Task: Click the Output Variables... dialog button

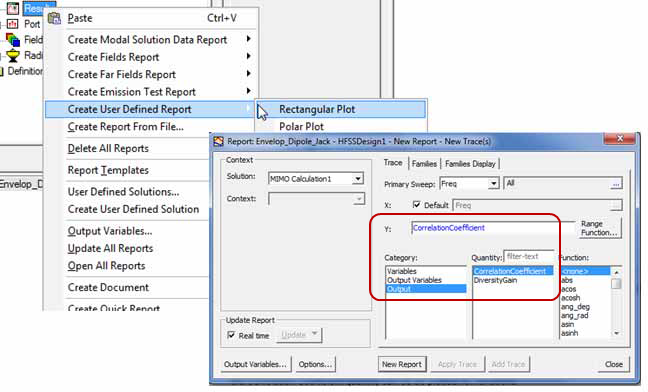Action: click(x=255, y=364)
